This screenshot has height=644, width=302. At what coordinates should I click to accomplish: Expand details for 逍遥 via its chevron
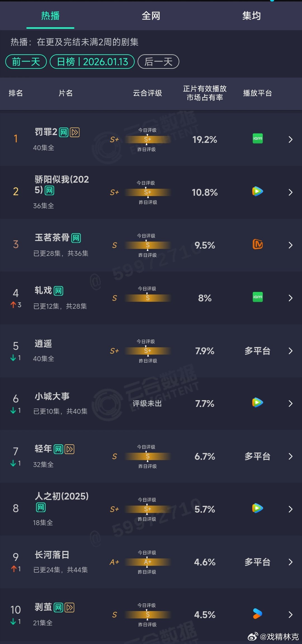click(291, 350)
